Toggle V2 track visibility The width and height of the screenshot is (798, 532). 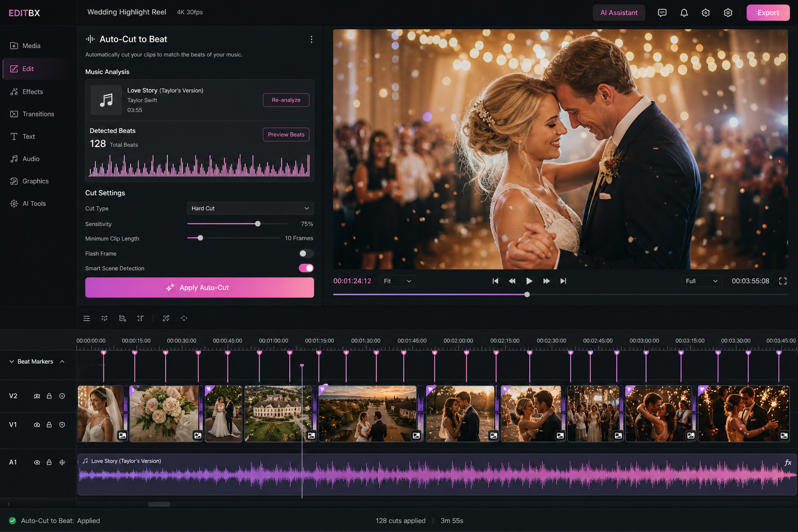click(37, 396)
